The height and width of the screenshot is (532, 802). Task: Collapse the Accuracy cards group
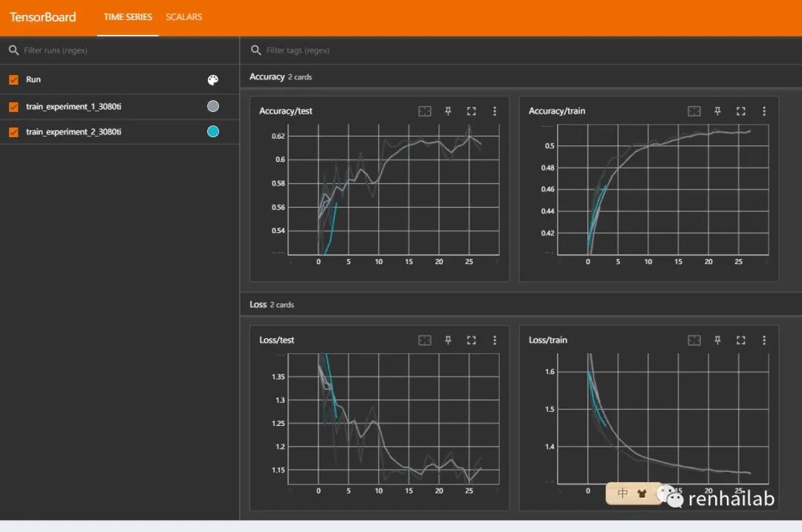point(280,76)
